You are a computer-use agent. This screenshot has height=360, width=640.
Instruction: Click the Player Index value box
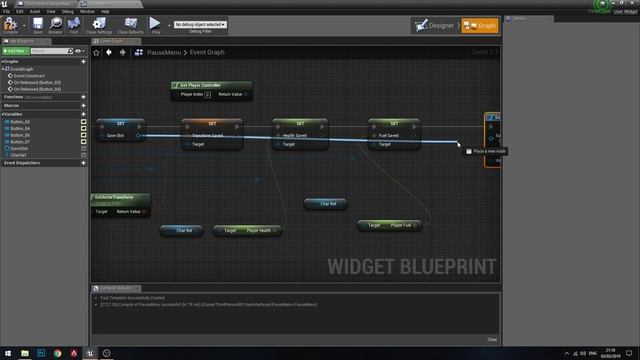[207, 95]
